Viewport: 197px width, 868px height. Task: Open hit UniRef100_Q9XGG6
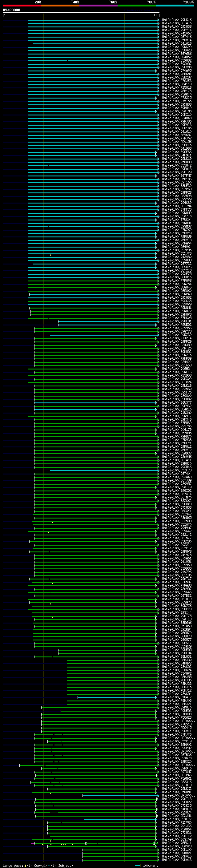tap(177, 27)
